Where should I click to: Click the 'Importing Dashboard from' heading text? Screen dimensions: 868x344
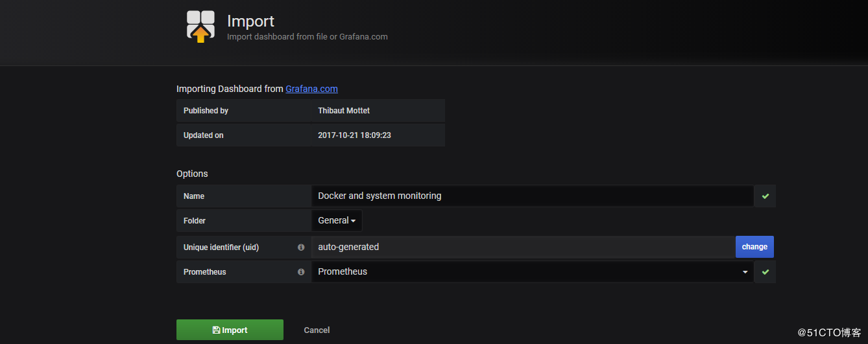point(230,89)
